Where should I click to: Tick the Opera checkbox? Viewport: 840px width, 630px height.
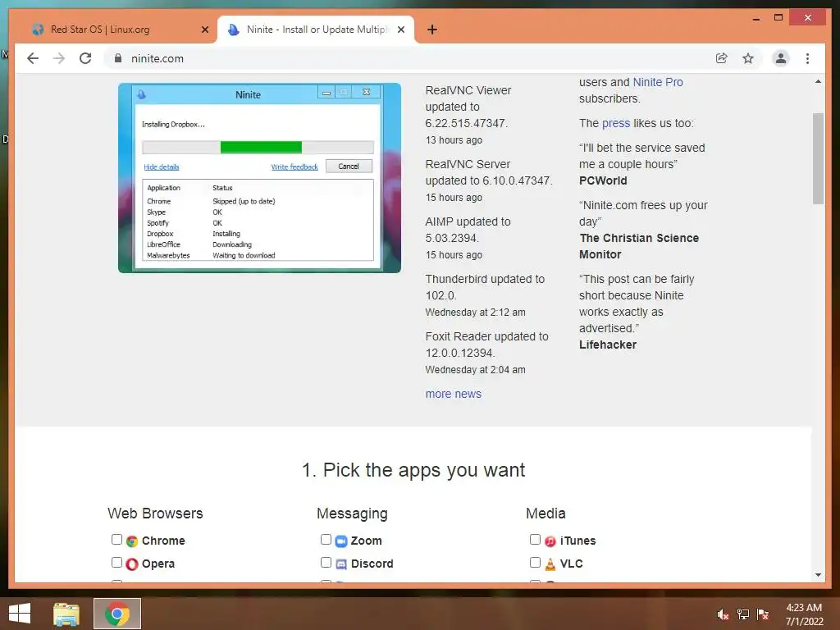pos(116,563)
